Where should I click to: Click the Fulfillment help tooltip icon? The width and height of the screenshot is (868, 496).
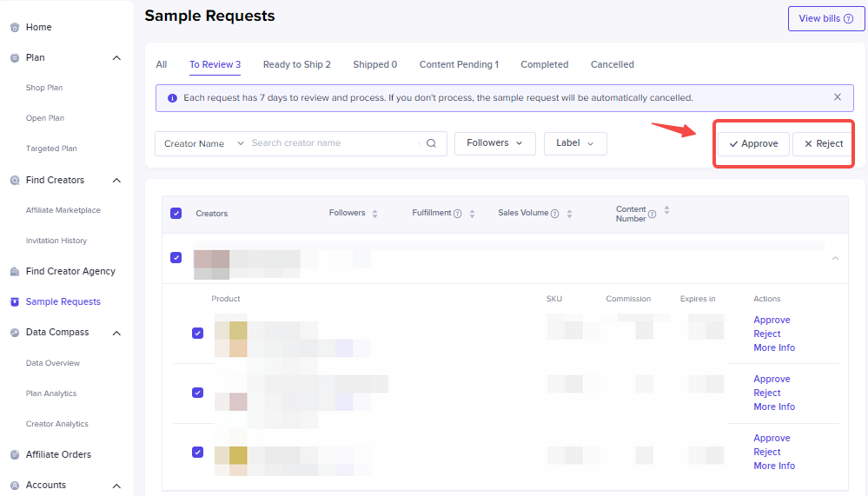457,214
